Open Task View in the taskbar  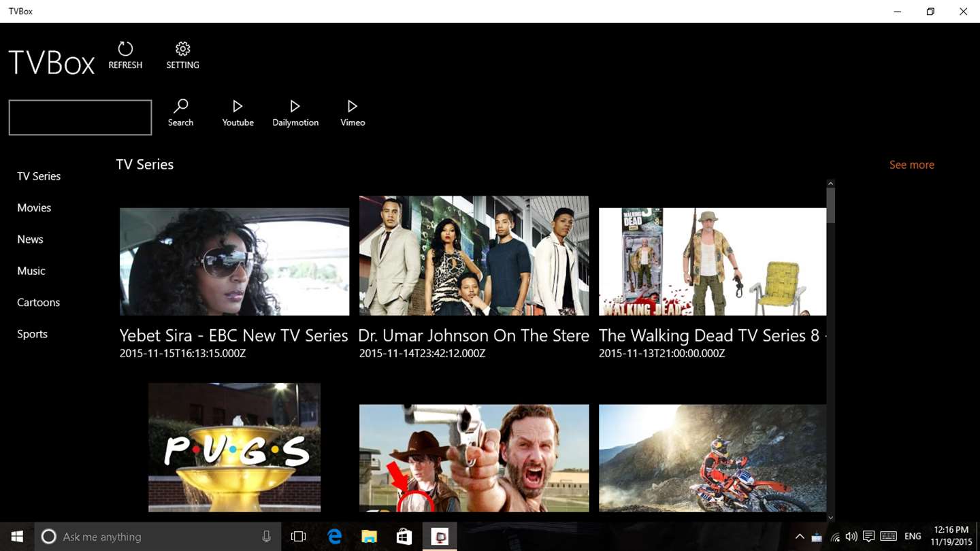coord(298,537)
